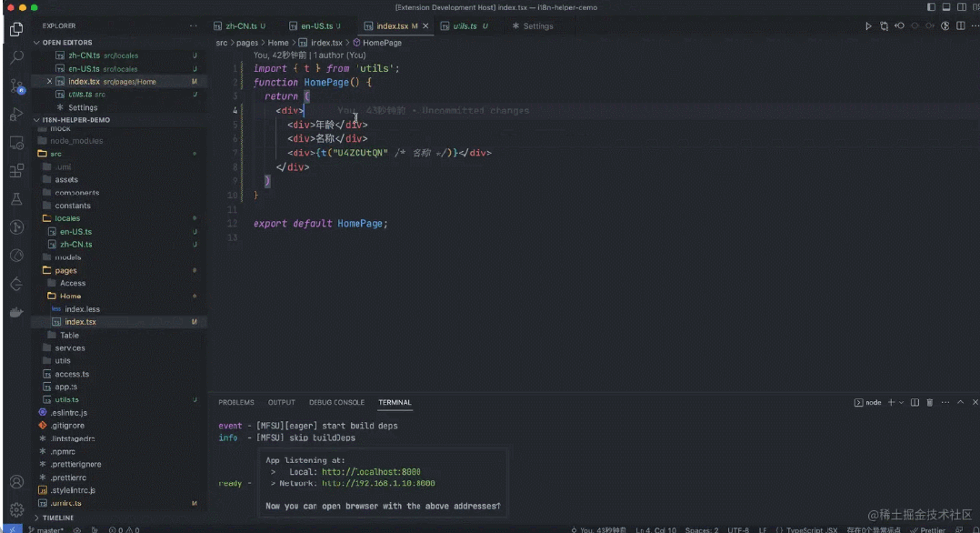Switch to the zh-CN.ts editor tab
The width and height of the screenshot is (980, 533).
click(x=240, y=26)
